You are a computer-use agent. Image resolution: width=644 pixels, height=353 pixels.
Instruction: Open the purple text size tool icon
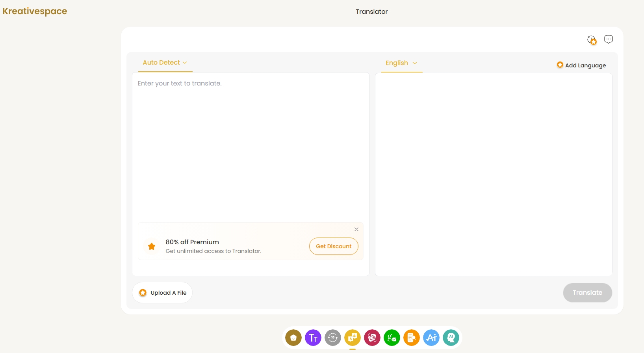(313, 338)
